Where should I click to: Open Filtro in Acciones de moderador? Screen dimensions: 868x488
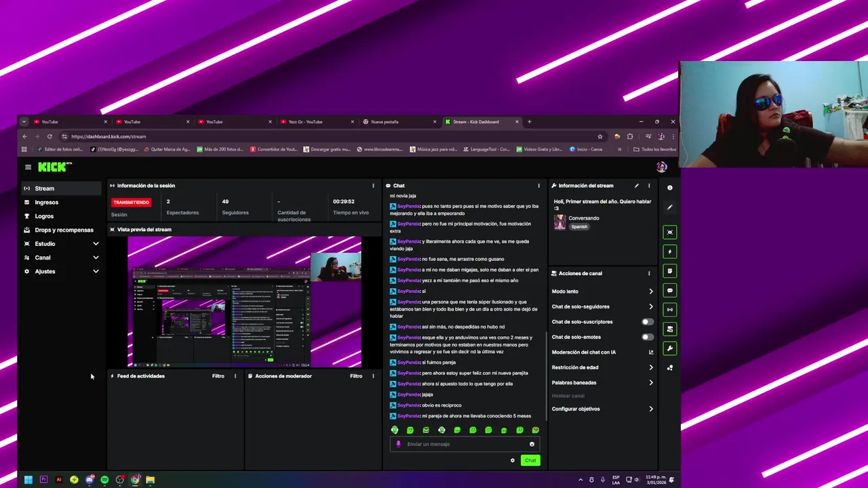coord(356,376)
